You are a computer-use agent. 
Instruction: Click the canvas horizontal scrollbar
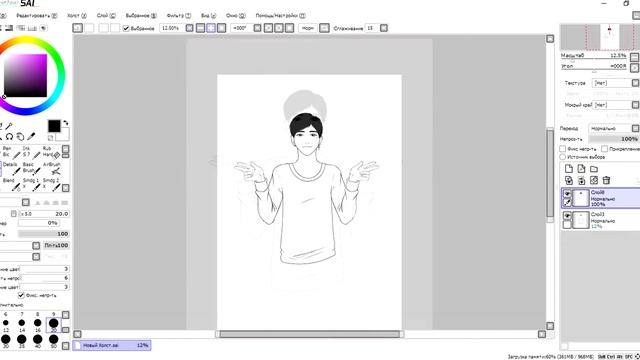tap(309, 334)
